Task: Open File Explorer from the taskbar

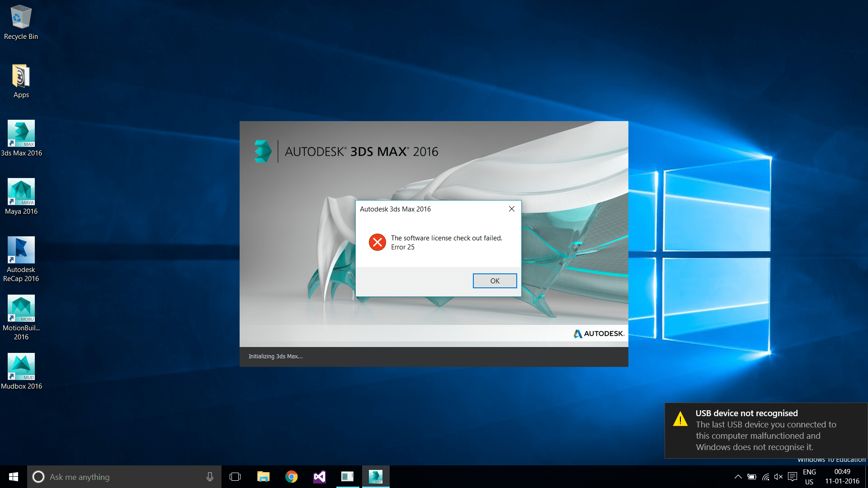Action: click(264, 477)
